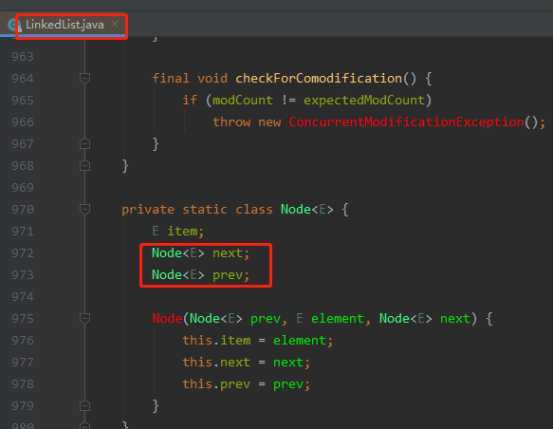Click the class file icon on LinkedList.java tab

(13, 25)
